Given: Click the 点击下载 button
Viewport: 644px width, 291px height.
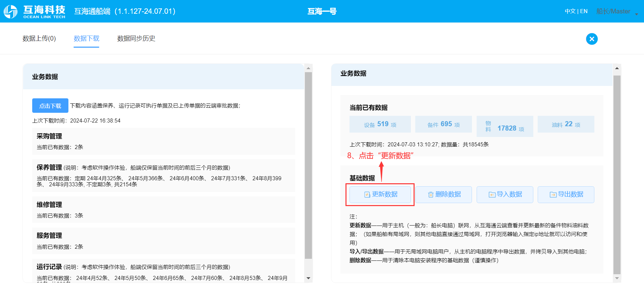Looking at the screenshot, I should click(50, 106).
